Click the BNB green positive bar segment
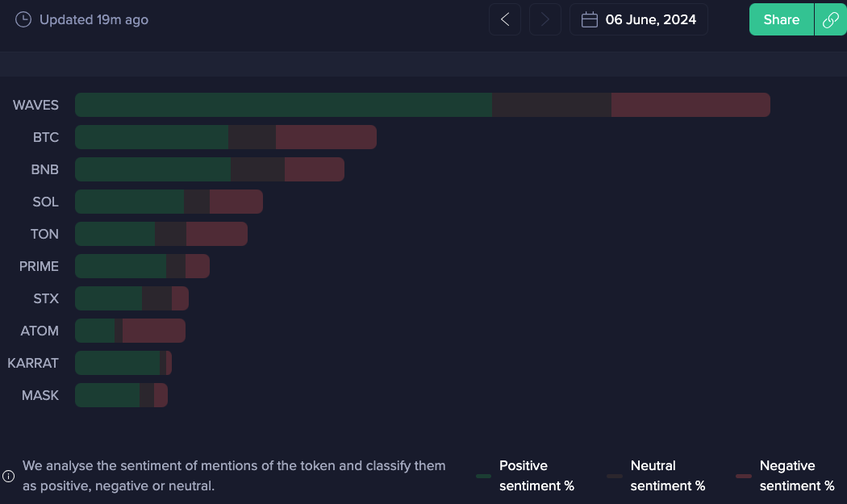847x504 pixels. click(153, 169)
